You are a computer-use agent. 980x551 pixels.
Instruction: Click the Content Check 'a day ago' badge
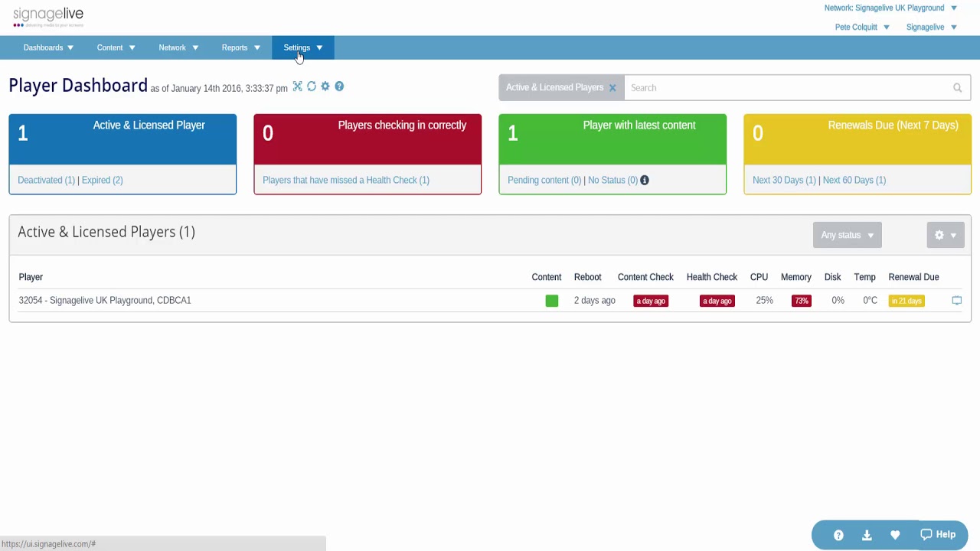651,301
